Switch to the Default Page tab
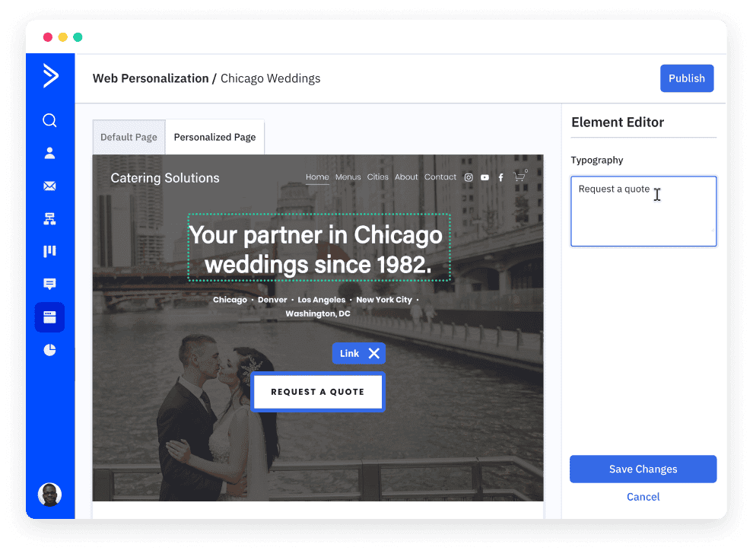 (129, 137)
